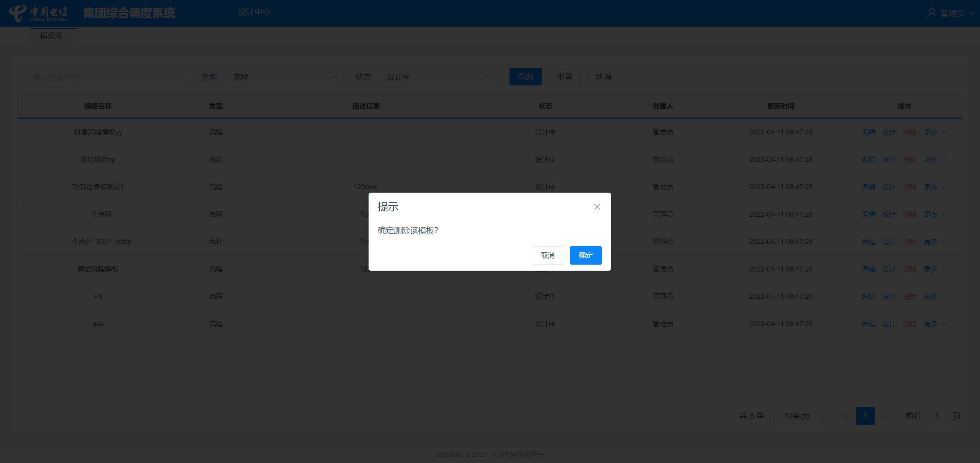This screenshot has height=463, width=980.
Task: Click the 新增 add button
Action: (603, 77)
